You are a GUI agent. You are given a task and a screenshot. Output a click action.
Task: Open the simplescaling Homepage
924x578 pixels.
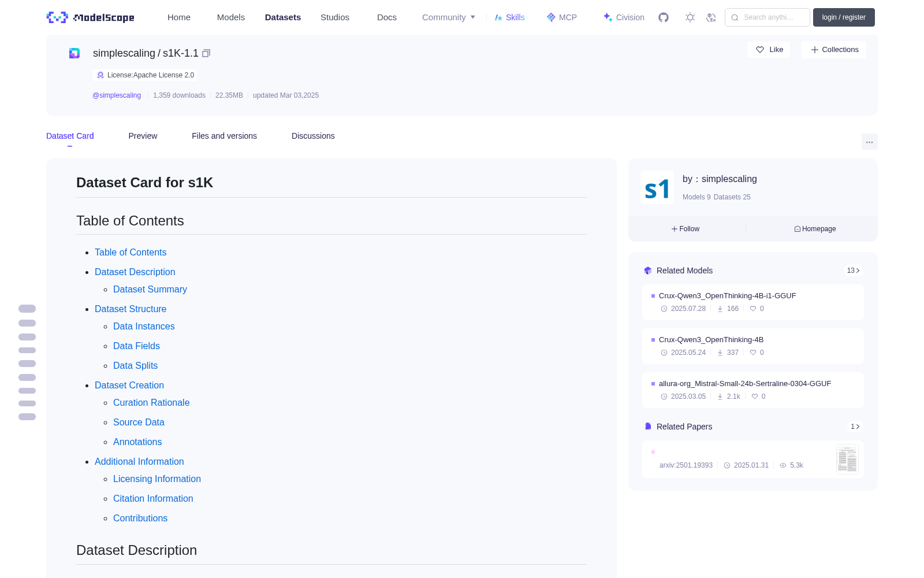[815, 229]
